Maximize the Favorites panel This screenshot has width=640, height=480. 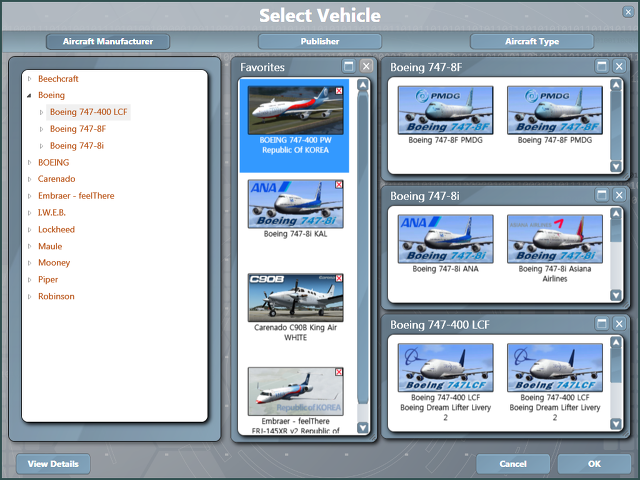349,66
